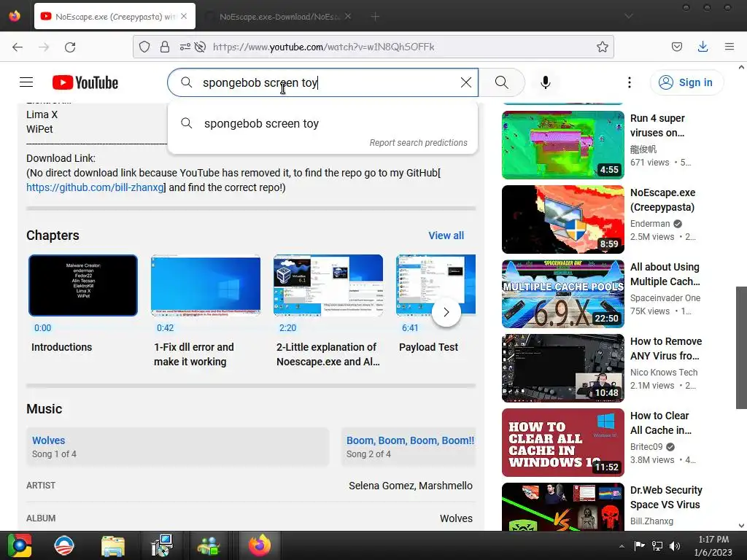Go forward one page in browser
747x560 pixels.
44,47
